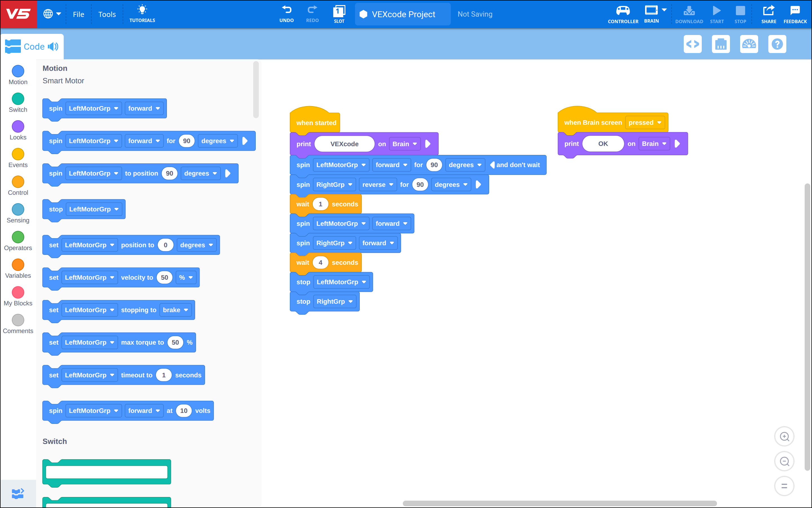Select the Variables category

18,269
